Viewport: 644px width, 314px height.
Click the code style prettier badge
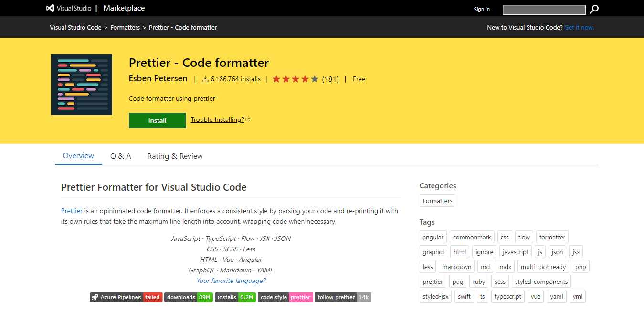[x=285, y=297]
